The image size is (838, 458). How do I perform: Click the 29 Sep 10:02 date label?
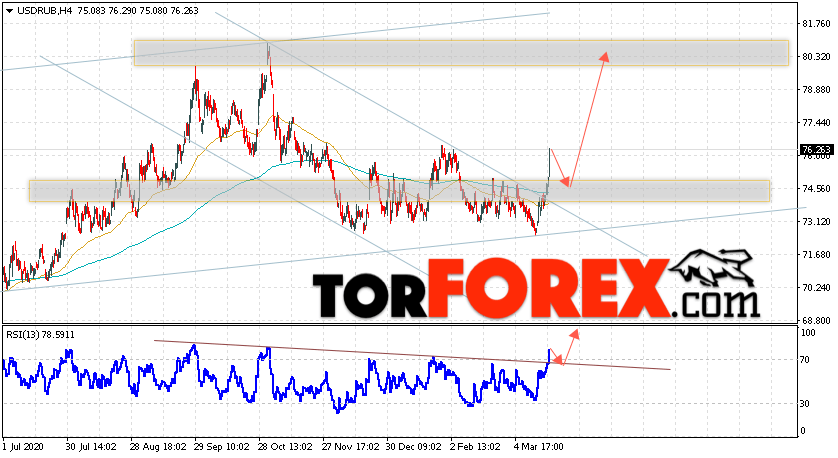point(221,446)
